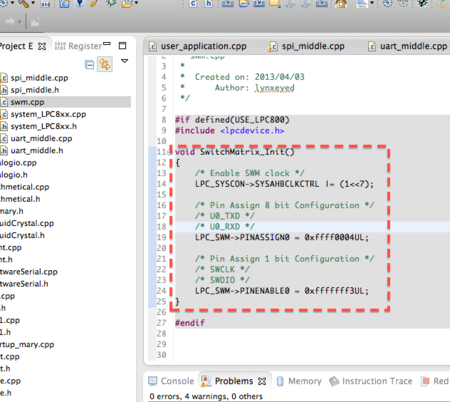This screenshot has width=450, height=402.
Task: Close the Project Explorer tab
Action: [42, 46]
